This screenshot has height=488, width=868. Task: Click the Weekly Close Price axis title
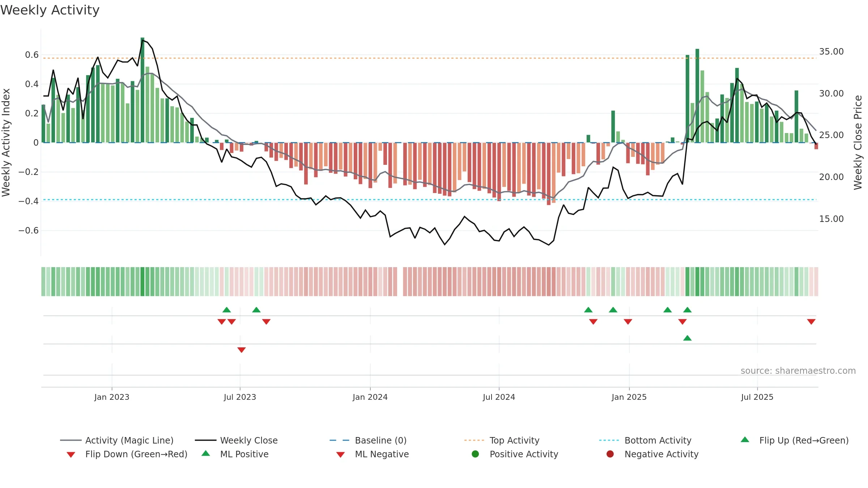(x=858, y=142)
